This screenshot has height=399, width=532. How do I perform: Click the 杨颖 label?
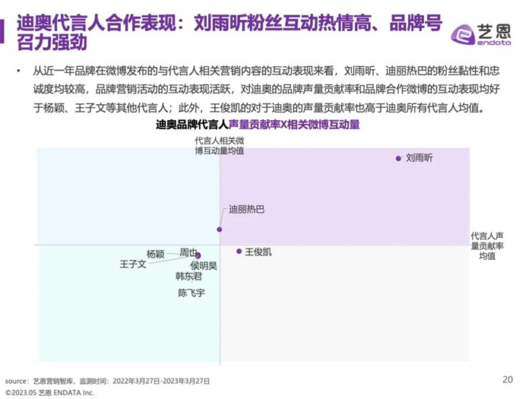coord(155,254)
